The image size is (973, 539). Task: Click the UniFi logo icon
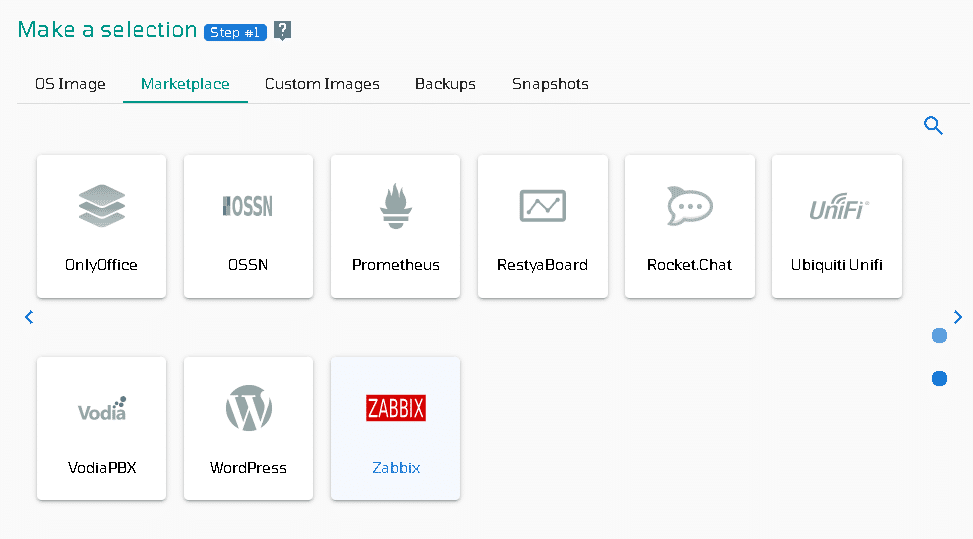(x=839, y=207)
